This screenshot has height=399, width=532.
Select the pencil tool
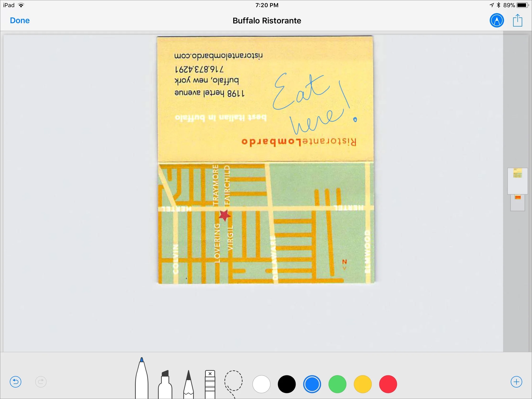pyautogui.click(x=189, y=385)
